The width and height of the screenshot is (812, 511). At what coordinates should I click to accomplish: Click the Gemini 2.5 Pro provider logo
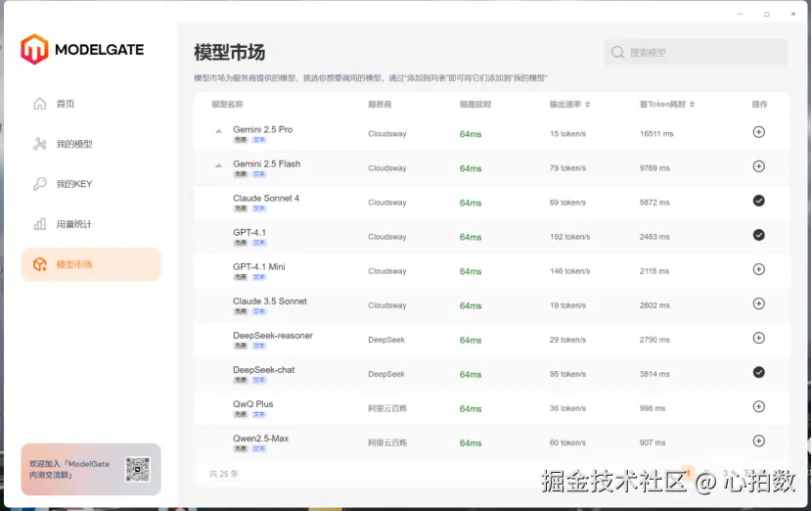218,131
